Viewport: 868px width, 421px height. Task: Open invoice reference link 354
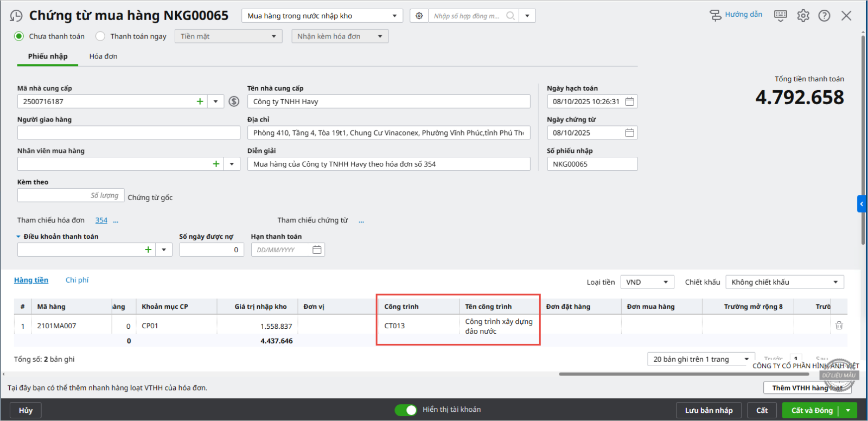[101, 220]
